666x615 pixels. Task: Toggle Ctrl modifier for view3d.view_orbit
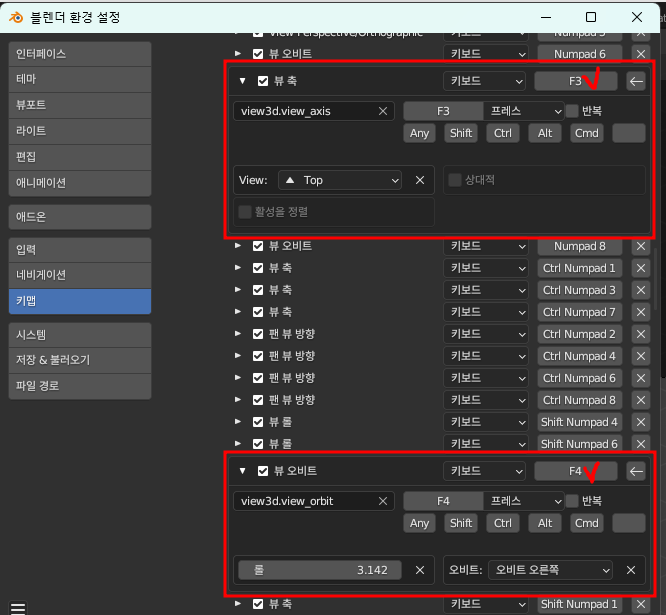coord(503,523)
